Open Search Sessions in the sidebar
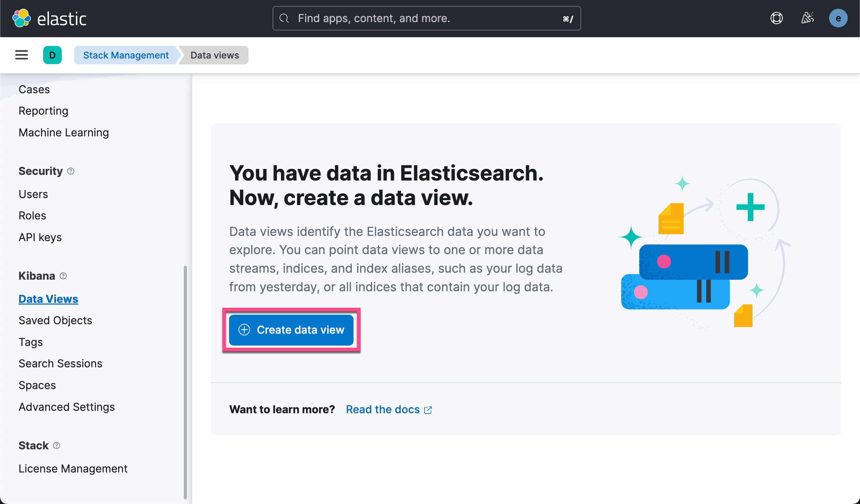Screen dimensions: 860x504 click(60, 363)
